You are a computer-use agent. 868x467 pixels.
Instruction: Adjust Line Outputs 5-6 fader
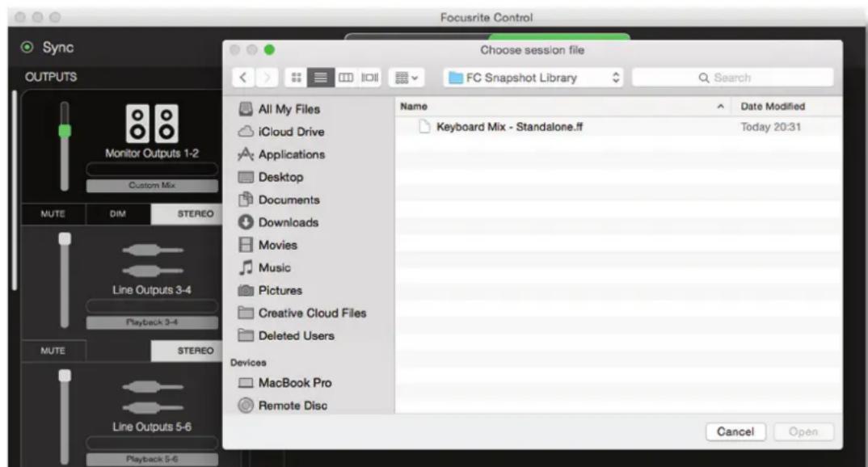pyautogui.click(x=65, y=376)
